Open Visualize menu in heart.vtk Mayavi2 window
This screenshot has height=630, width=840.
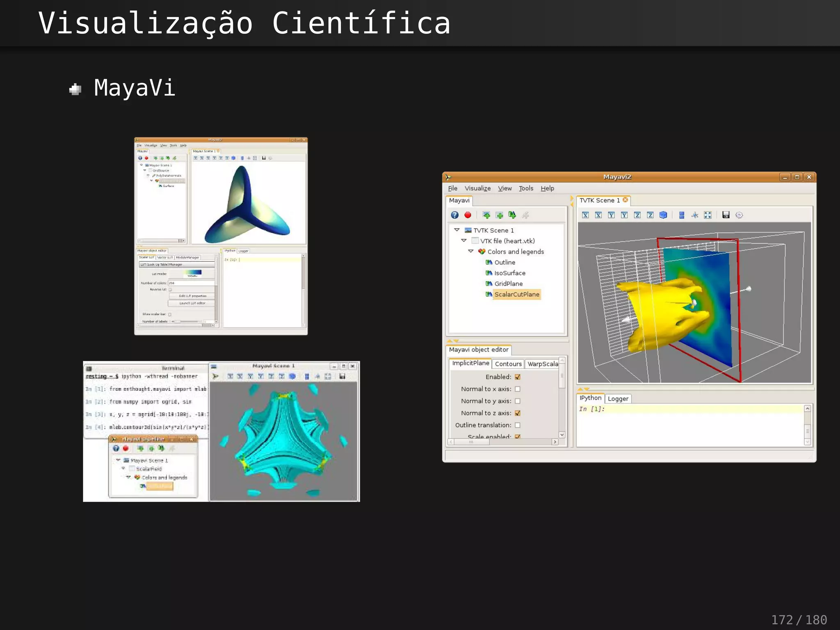[477, 188]
